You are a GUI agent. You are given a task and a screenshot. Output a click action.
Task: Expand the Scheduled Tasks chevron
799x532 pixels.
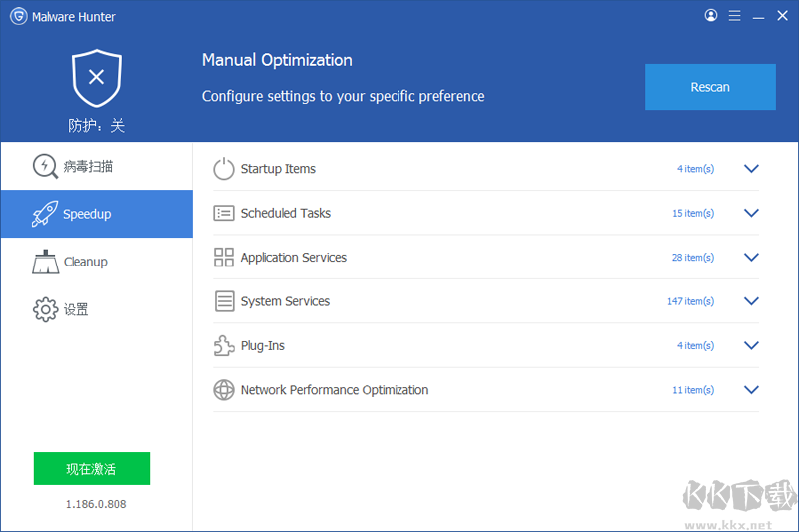752,213
